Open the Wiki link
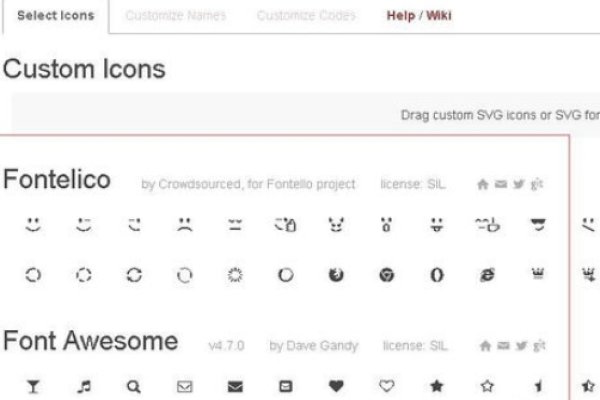 coord(439,16)
